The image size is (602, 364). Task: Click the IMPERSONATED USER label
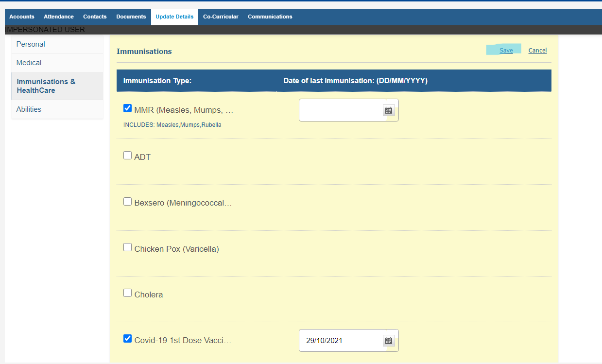tap(45, 30)
